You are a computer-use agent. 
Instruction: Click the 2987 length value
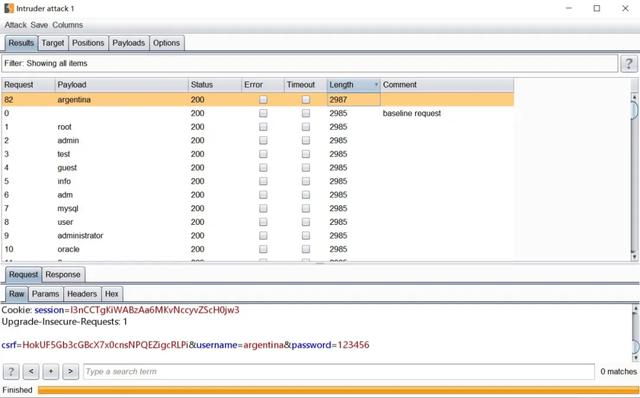click(338, 100)
